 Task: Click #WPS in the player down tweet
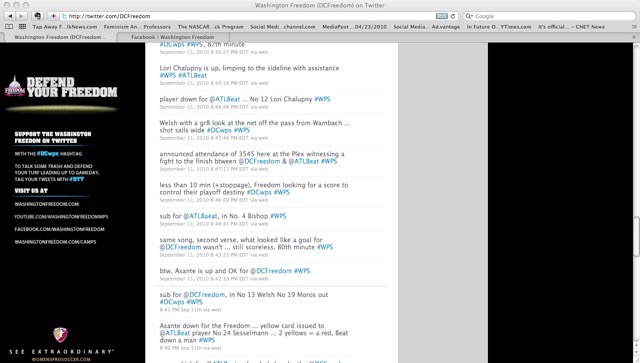322,99
